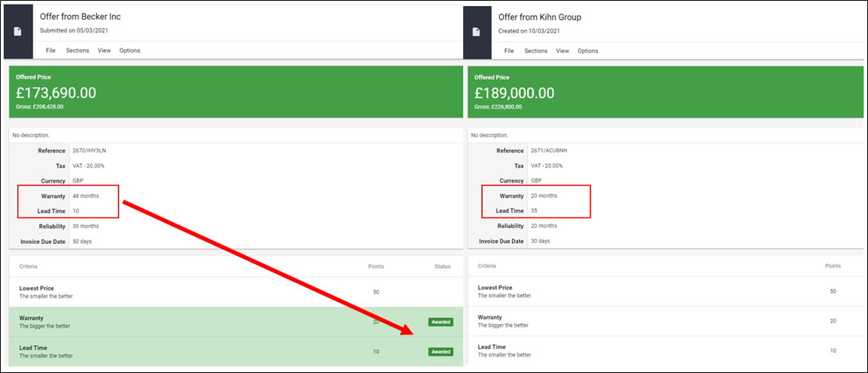Click Becker offer Tax value VAT - 20.00%
Image resolution: width=868 pixels, height=373 pixels.
coord(89,165)
